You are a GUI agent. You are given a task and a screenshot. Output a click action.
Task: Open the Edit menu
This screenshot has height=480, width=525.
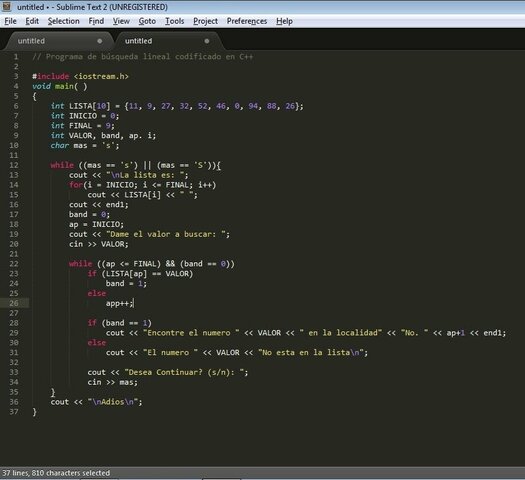click(x=32, y=21)
